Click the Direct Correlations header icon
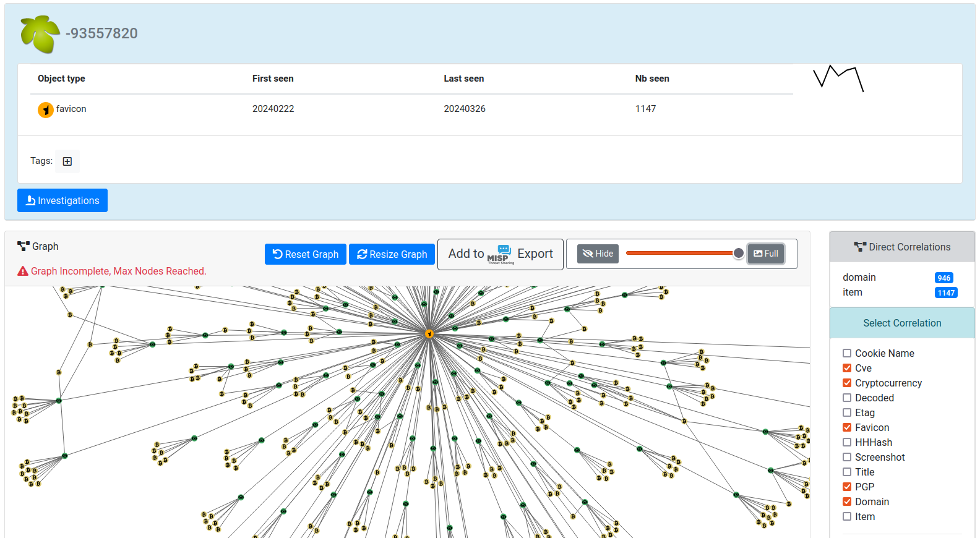 click(x=860, y=247)
